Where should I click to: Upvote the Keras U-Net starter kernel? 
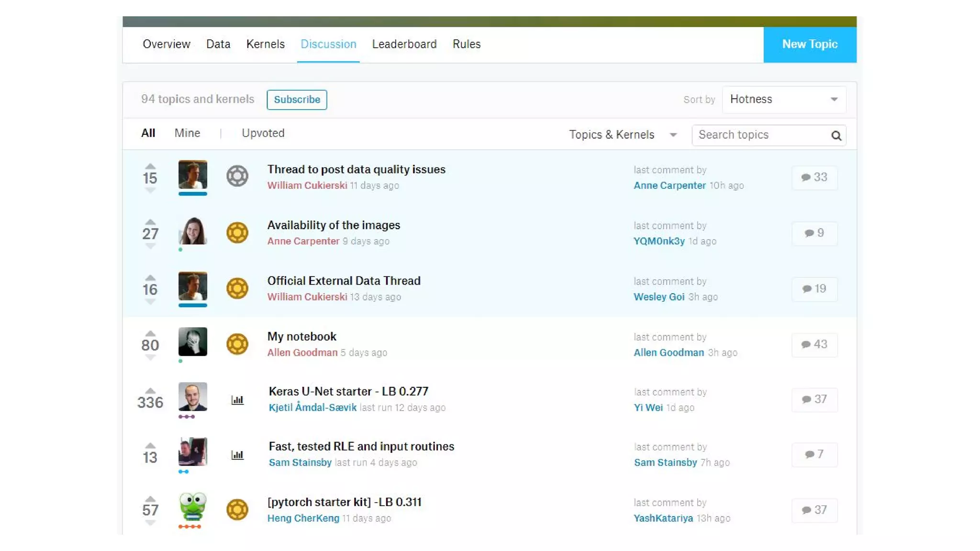(150, 390)
